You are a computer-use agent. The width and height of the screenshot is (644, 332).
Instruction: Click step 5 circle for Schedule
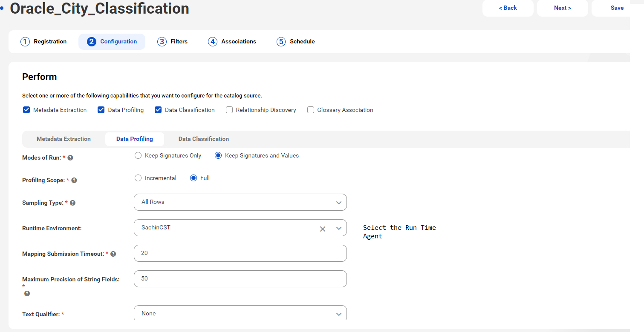pyautogui.click(x=281, y=42)
